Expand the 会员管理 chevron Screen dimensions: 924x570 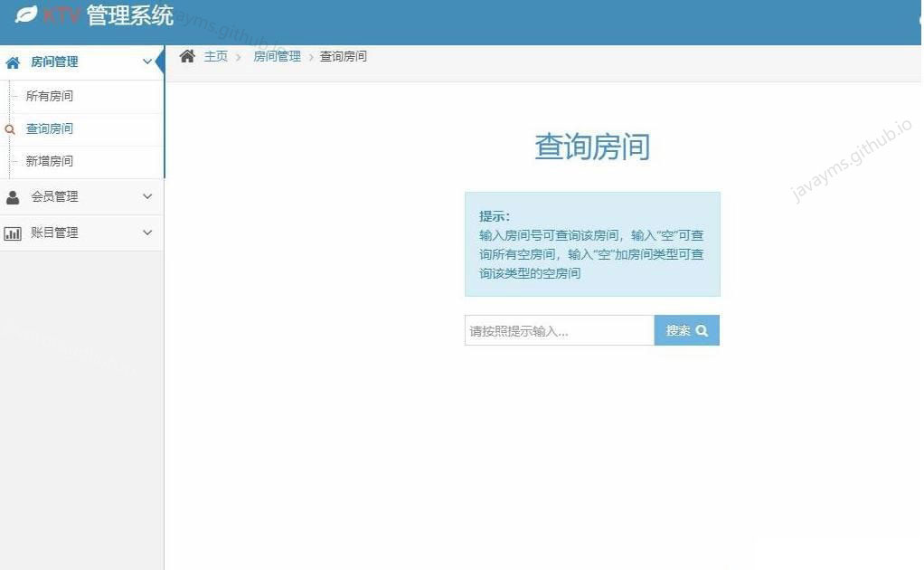tap(147, 196)
